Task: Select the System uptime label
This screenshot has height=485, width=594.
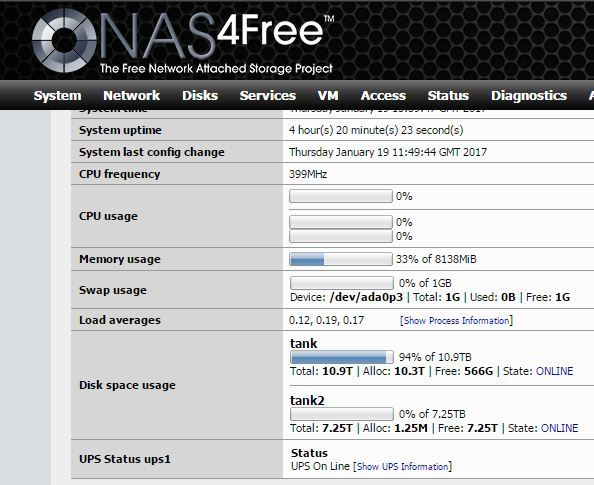Action: [120, 130]
